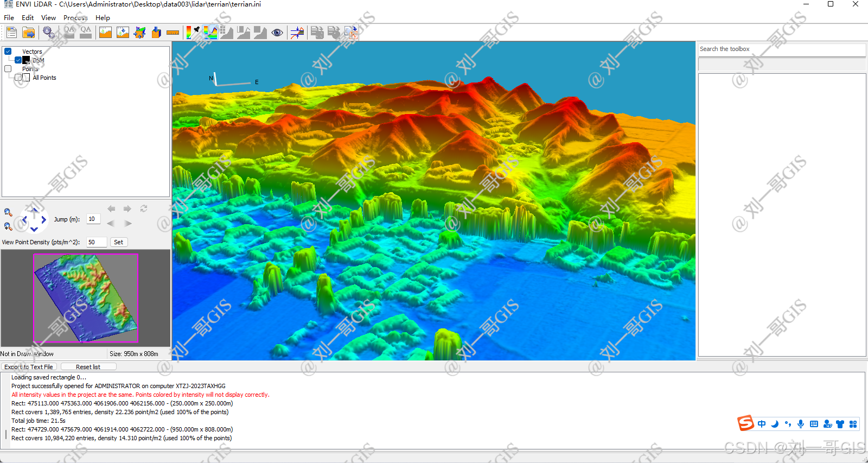Image resolution: width=868 pixels, height=463 pixels.
Task: Click the color ramp eyedropper icon
Action: pos(193,33)
